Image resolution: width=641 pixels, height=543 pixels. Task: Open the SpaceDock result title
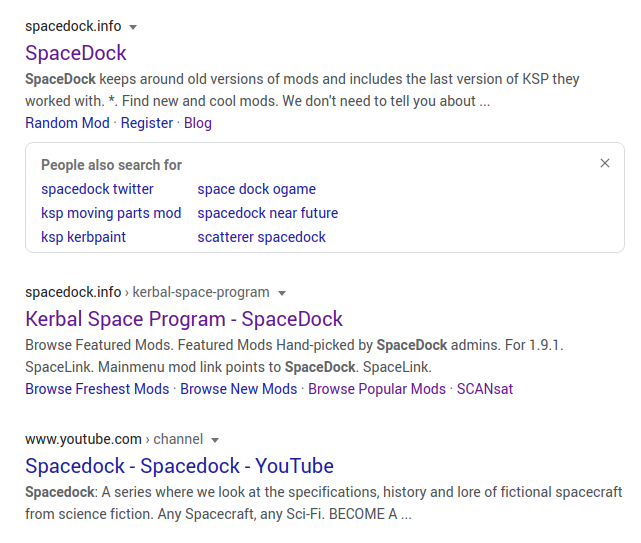[76, 53]
